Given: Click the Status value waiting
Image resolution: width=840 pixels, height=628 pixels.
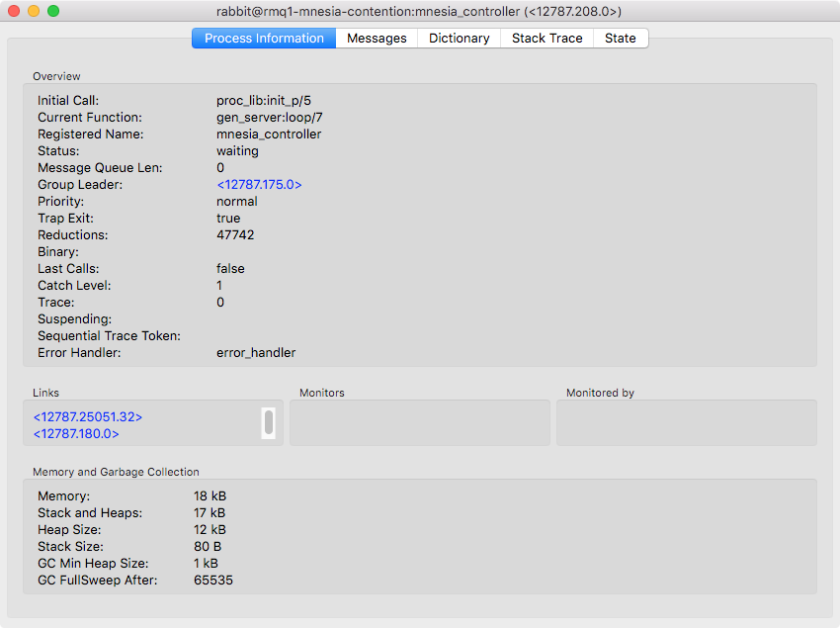Looking at the screenshot, I should (237, 150).
